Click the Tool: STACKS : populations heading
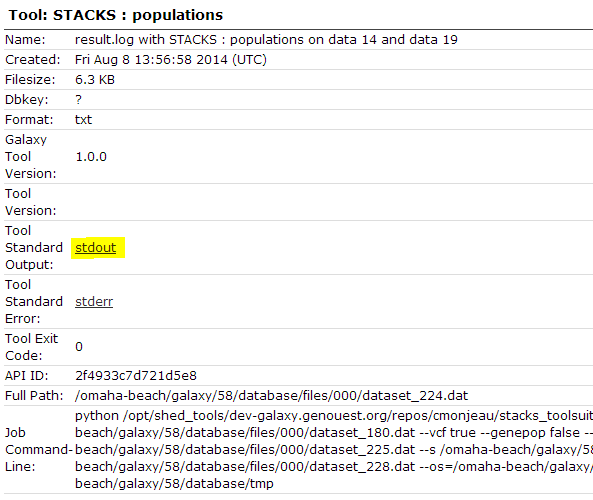593x500 pixels. coord(116,15)
